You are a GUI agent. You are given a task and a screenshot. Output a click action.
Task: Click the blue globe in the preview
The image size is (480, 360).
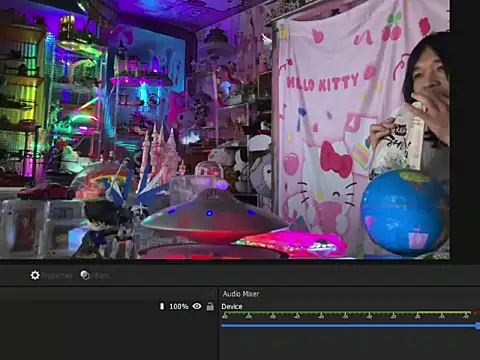click(x=404, y=212)
